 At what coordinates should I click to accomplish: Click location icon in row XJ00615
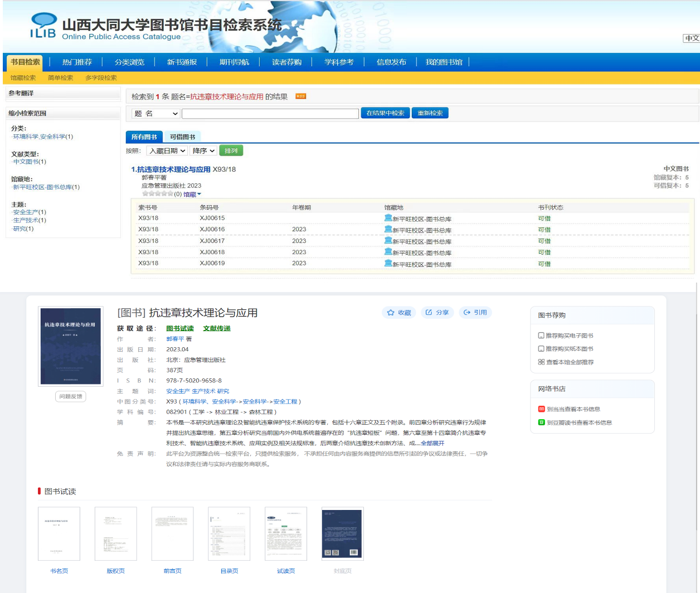tap(388, 218)
